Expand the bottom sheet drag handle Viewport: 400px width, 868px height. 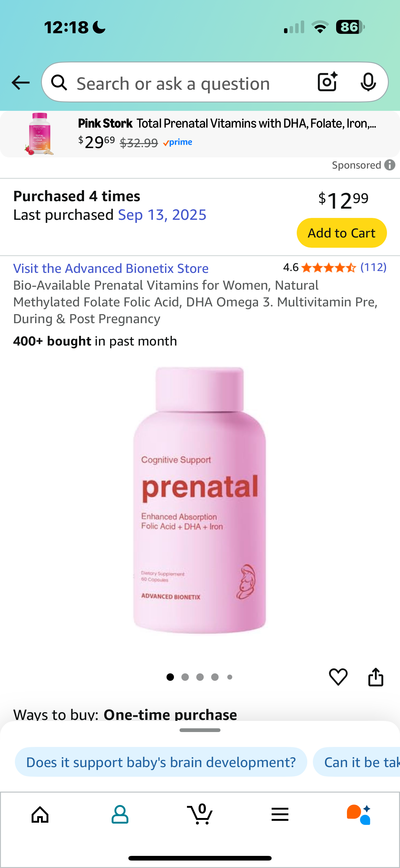coord(200,730)
